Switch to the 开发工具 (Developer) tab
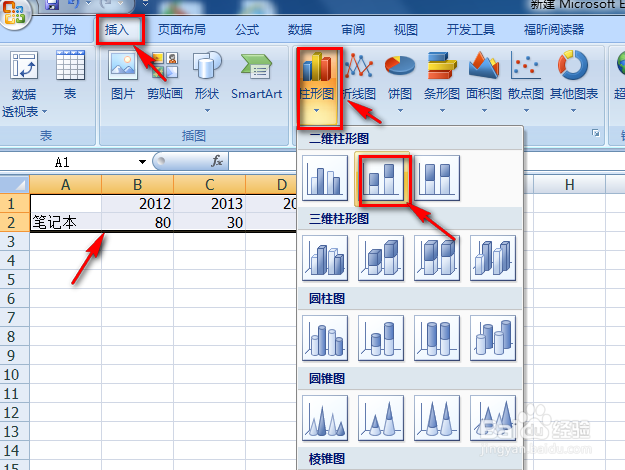The width and height of the screenshot is (625, 470). point(471,29)
